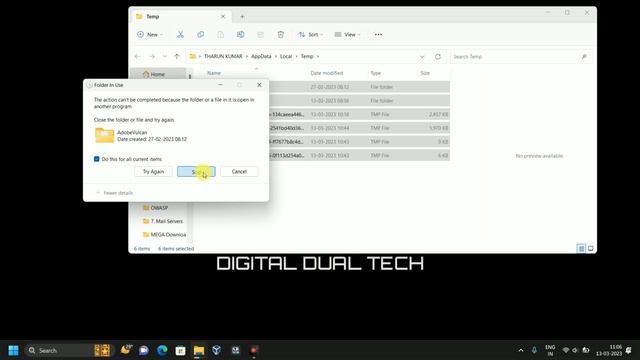640x360 pixels.
Task: Switch to large thumbnails view icon
Action: coord(591,249)
